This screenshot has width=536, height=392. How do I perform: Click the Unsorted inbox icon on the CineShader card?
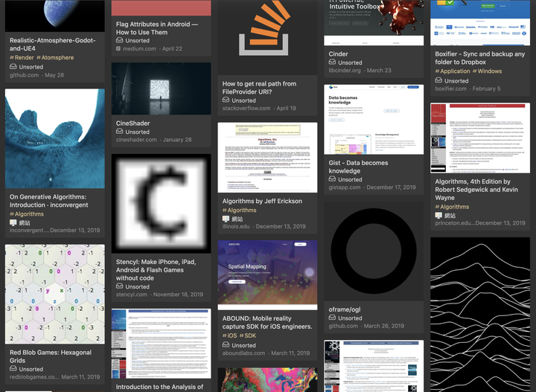(119, 132)
